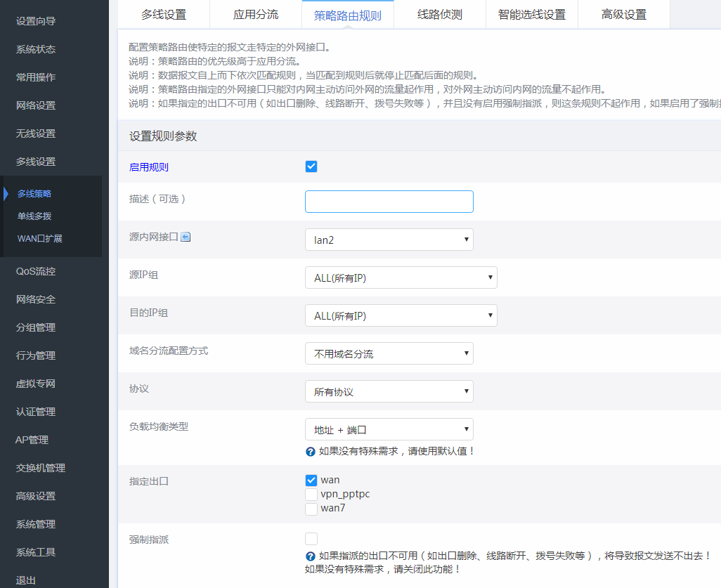The height and width of the screenshot is (588, 721).
Task: Click the 描述 text input field
Action: coord(389,202)
